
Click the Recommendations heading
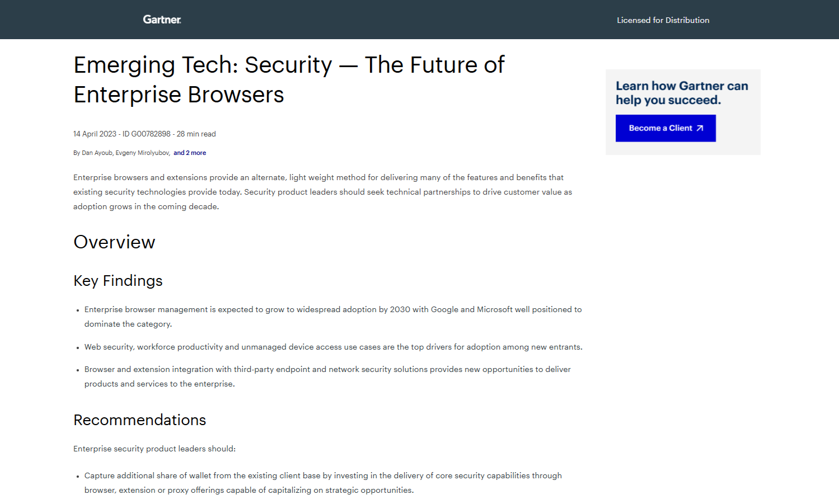[x=140, y=420]
